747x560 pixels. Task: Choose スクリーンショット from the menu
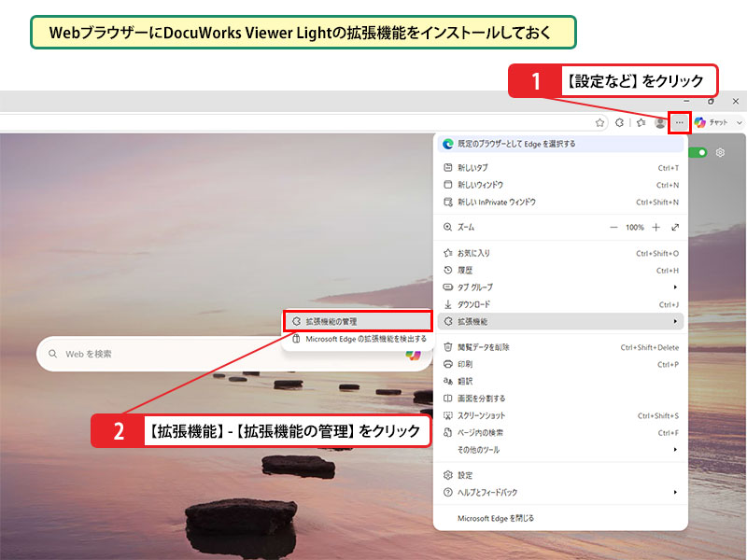click(560, 415)
